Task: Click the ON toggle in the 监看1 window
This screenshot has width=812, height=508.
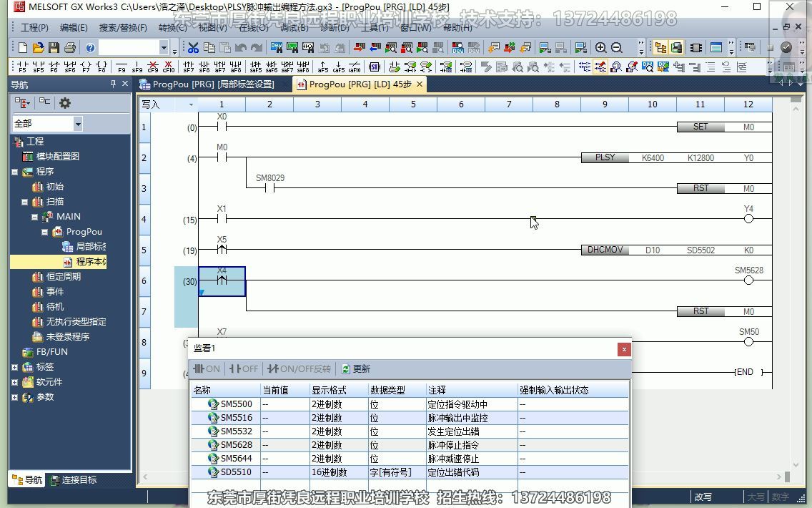Action: (x=206, y=368)
